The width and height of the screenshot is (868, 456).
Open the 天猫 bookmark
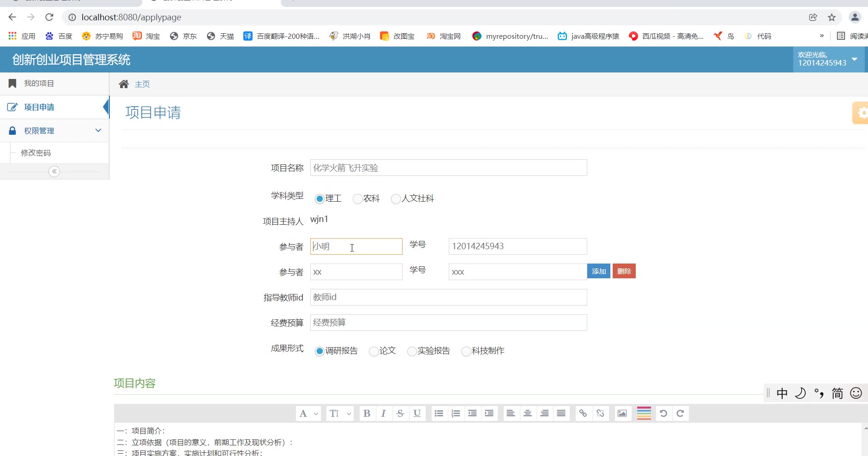tap(220, 36)
